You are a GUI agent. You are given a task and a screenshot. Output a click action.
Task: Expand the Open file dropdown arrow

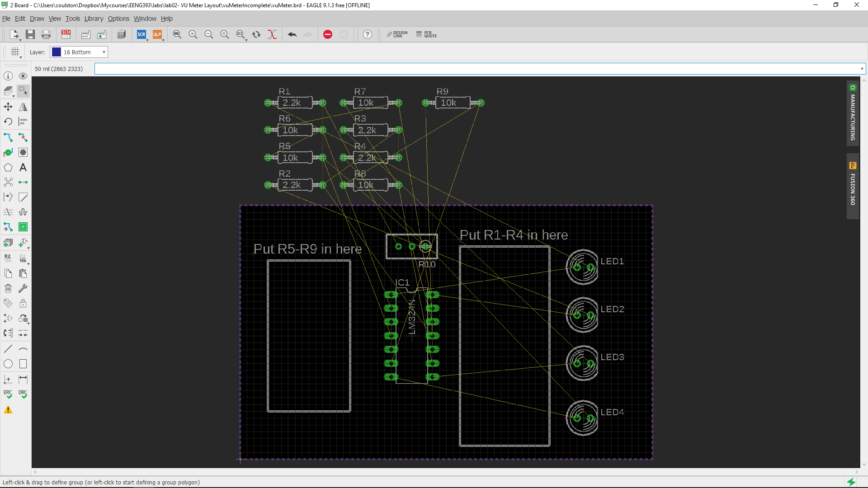click(20, 40)
